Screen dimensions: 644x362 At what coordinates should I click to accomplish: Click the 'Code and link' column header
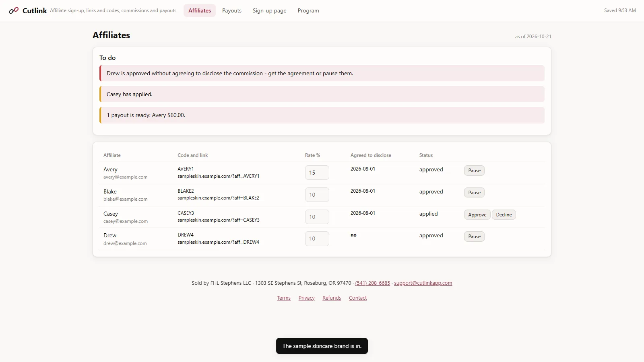pyautogui.click(x=193, y=155)
